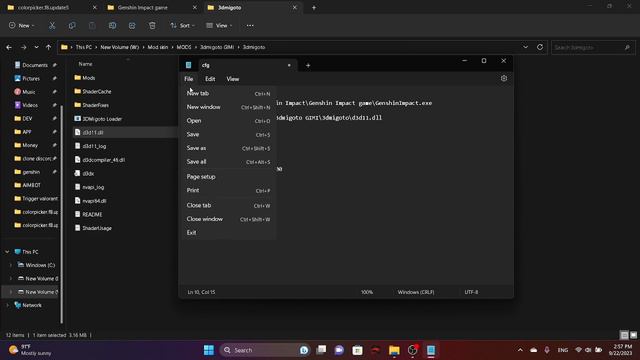Close the 3dmigoto Explorer tab
The image size is (640, 360).
(x=295, y=7)
